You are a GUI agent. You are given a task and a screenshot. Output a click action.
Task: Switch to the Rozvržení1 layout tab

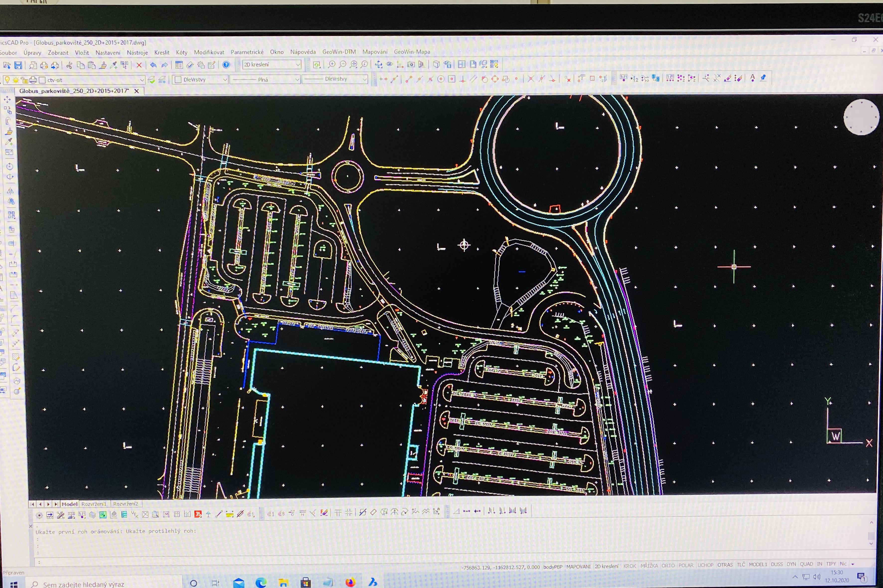[x=94, y=504]
